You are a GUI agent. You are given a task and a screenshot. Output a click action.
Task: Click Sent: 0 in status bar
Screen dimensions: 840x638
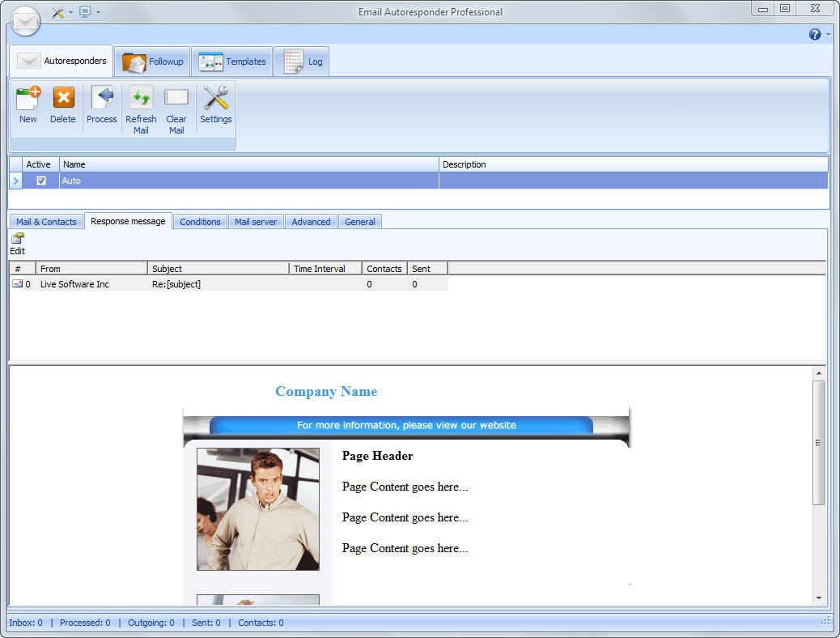pyautogui.click(x=206, y=623)
